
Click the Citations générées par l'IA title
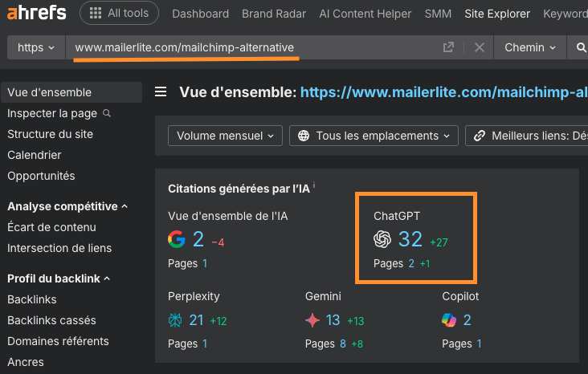[239, 189]
